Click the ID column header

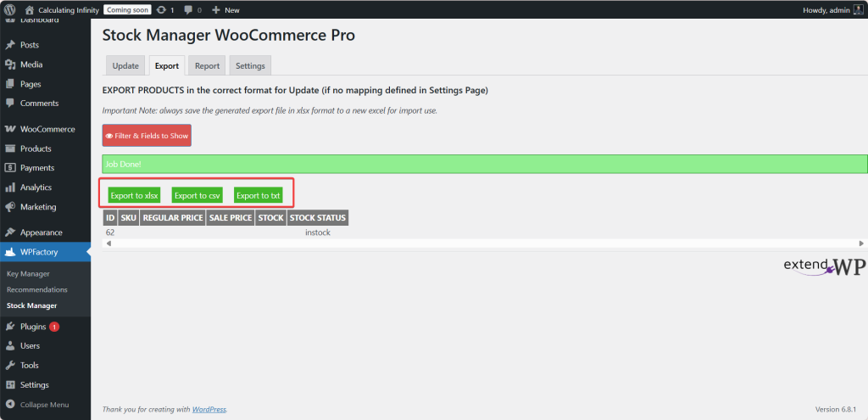(x=110, y=218)
